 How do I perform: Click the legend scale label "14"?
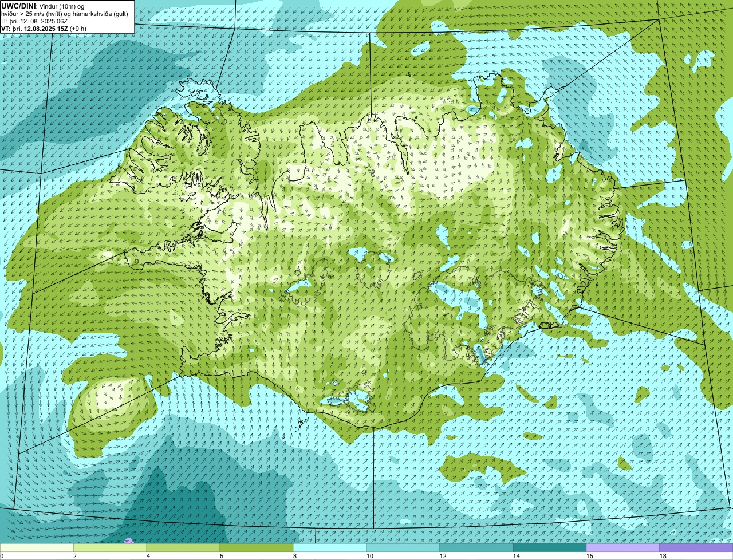(517, 556)
